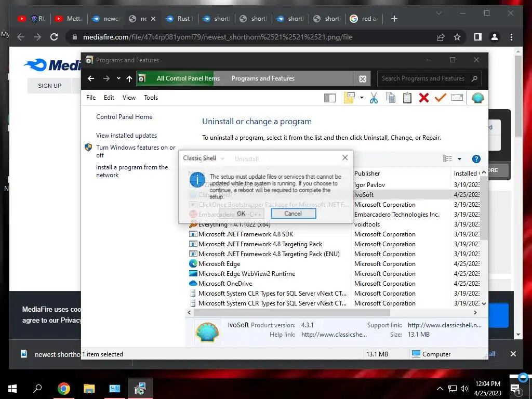Screen dimensions: 532x399
Task: Click the stop refresh X in address bar
Action: [362, 79]
